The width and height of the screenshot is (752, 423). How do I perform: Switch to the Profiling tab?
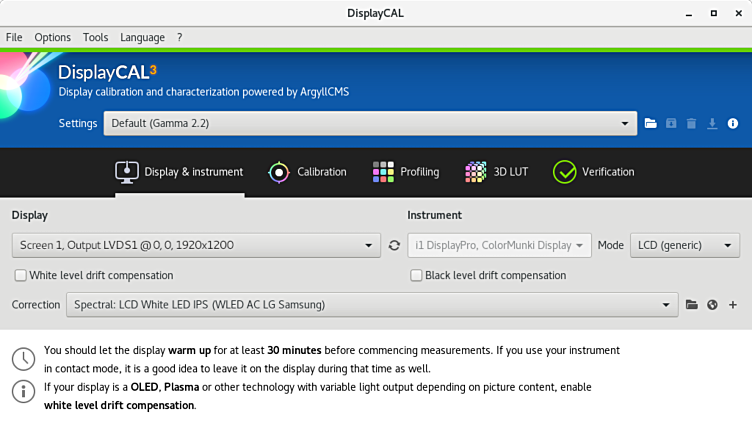pos(405,172)
